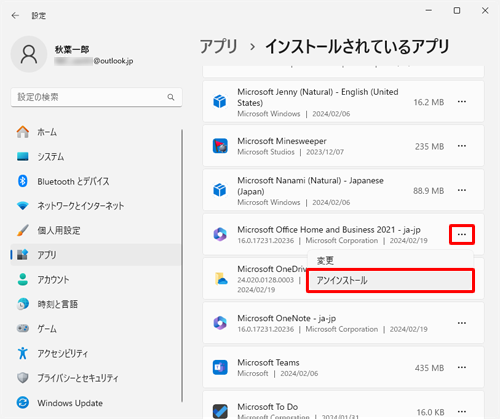This screenshot has width=500, height=419.
Task: Click the 235 MB size value
Action: 429,146
